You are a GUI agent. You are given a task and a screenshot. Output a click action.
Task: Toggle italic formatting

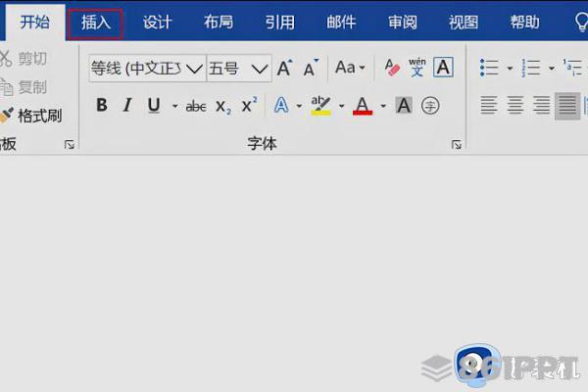pos(127,106)
